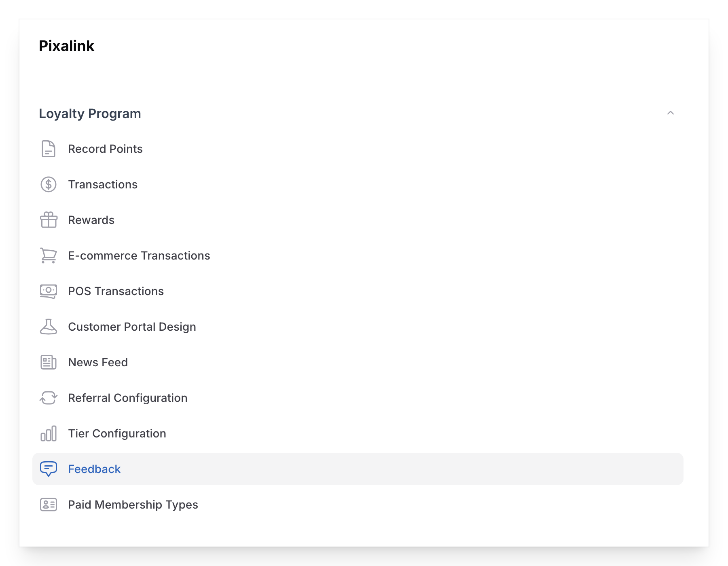Collapse the Loyalty Program section

pos(671,114)
